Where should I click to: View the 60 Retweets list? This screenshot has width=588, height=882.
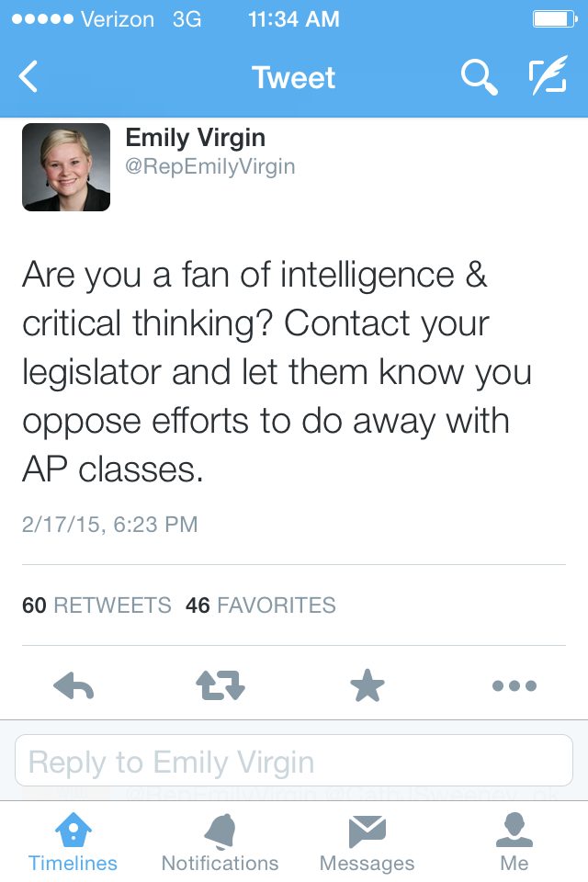tap(96, 605)
